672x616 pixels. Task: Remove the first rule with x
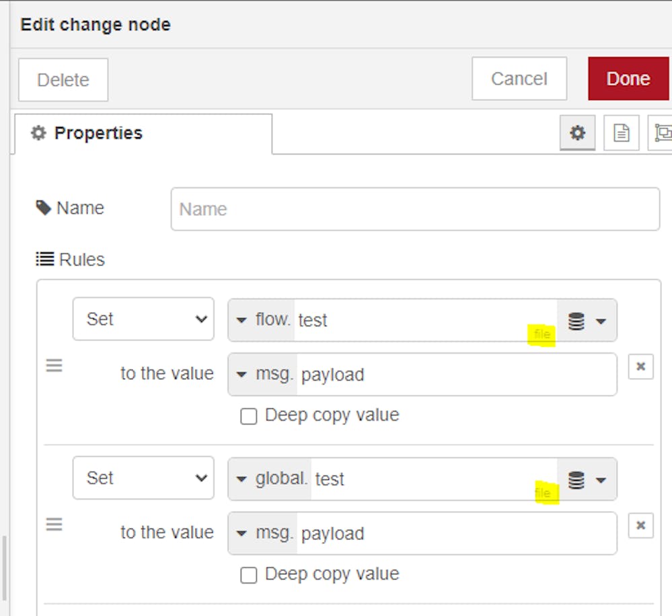(640, 367)
